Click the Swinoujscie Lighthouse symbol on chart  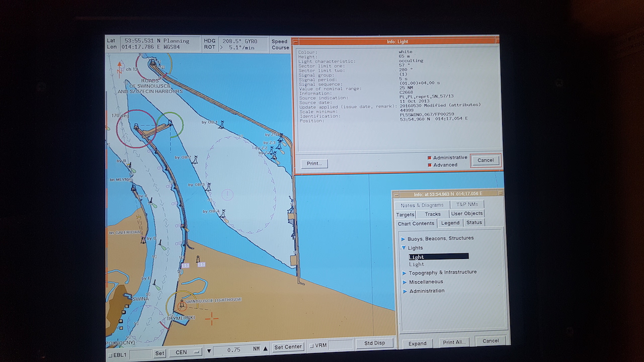tap(182, 304)
